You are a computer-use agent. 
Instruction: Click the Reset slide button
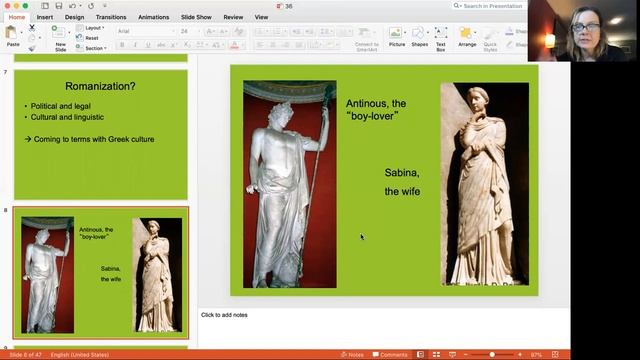[88, 38]
